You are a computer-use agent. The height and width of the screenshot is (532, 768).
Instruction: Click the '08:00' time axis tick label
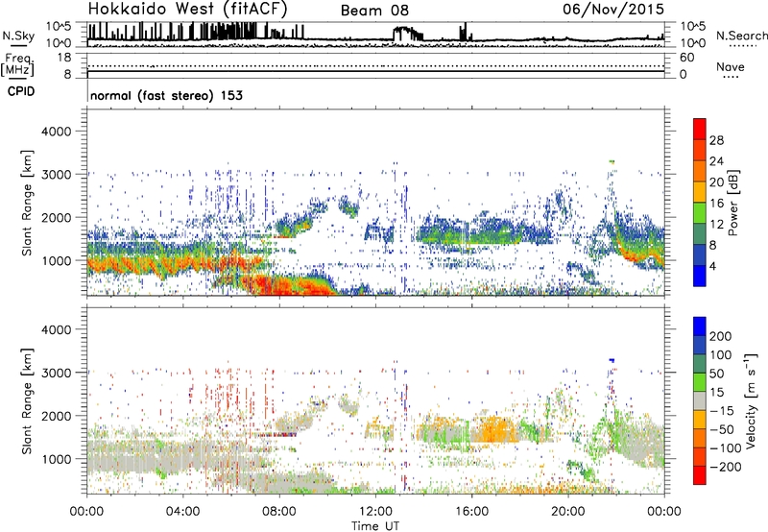279,512
